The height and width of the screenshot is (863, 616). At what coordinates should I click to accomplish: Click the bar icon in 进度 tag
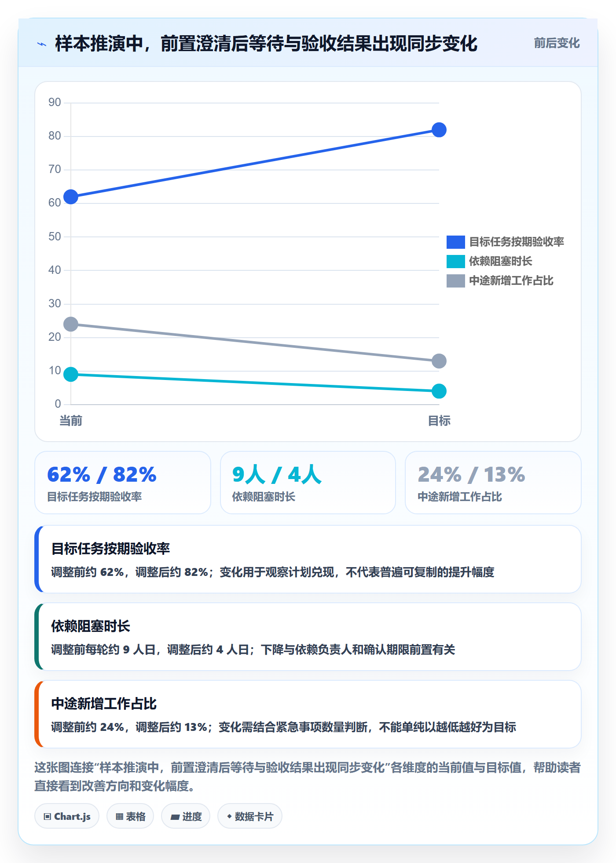pyautogui.click(x=175, y=817)
